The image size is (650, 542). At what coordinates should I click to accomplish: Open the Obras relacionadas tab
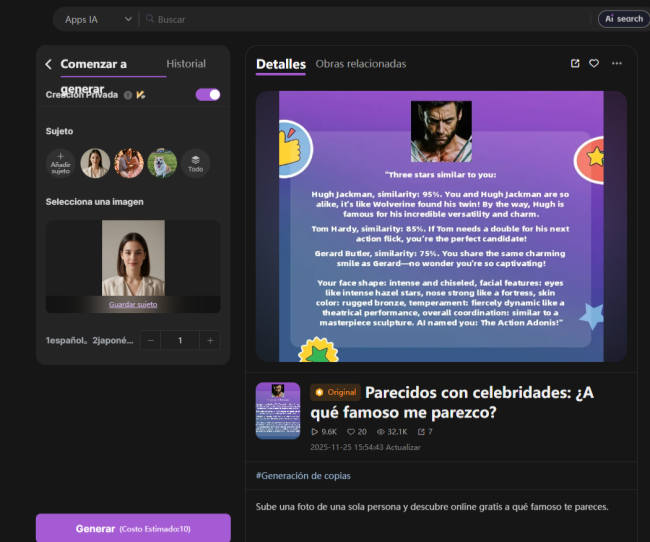point(360,64)
